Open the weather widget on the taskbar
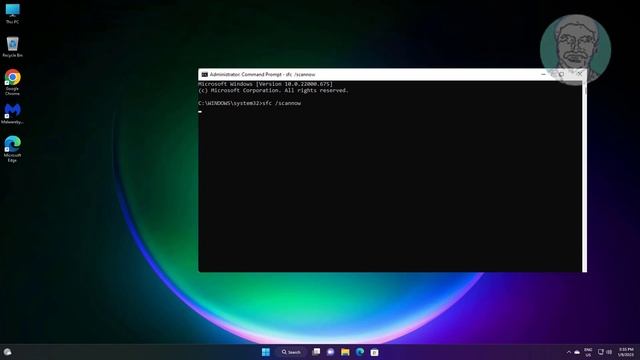The width and height of the screenshot is (640, 360). click(x=7, y=352)
